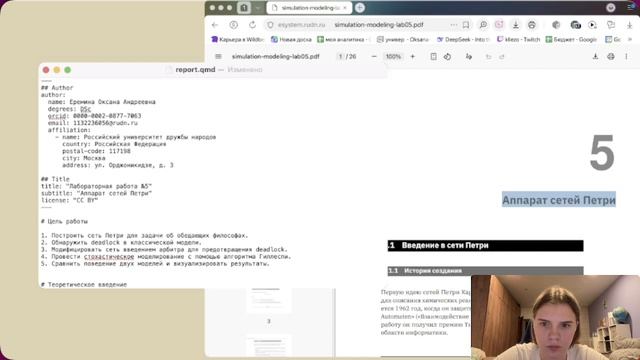Viewport: 640px width, 360px height.
Task: Open new browser tab with plus
Action: [360, 8]
